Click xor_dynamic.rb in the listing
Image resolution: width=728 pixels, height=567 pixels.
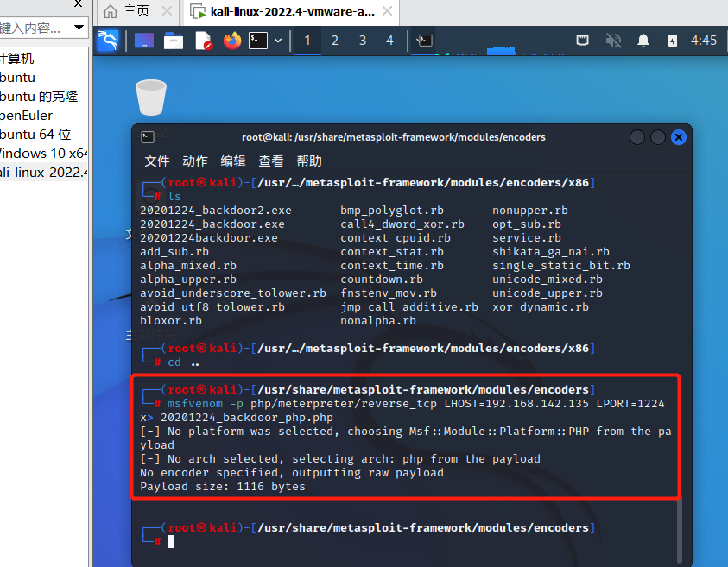pyautogui.click(x=541, y=306)
